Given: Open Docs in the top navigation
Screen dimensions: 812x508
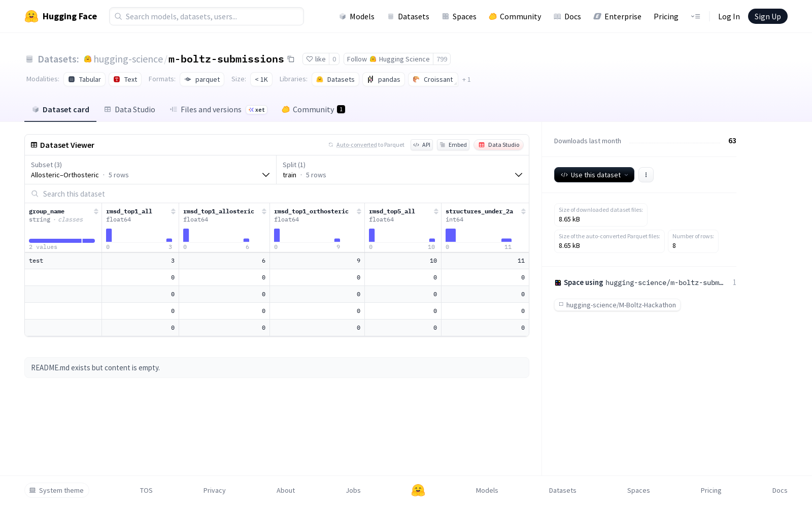Looking at the screenshot, I should [x=567, y=16].
